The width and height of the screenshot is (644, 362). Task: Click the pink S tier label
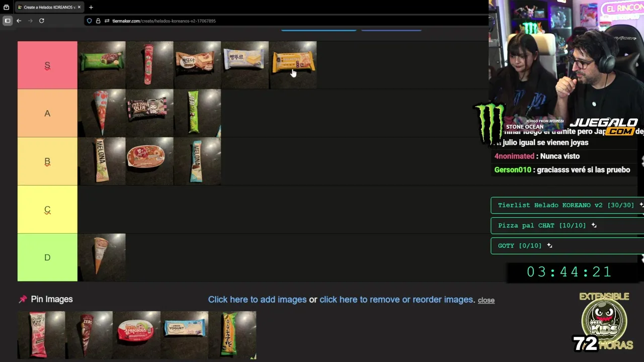[47, 65]
